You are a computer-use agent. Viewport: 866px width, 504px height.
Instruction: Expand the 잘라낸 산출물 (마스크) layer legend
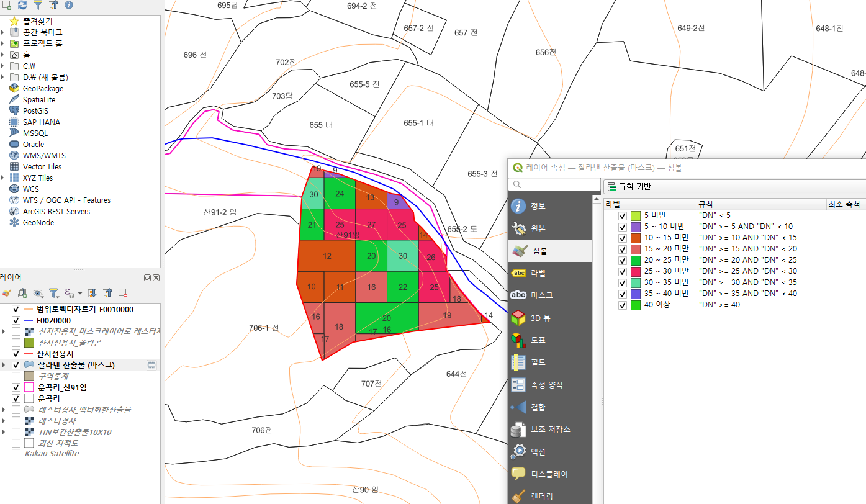click(x=4, y=365)
